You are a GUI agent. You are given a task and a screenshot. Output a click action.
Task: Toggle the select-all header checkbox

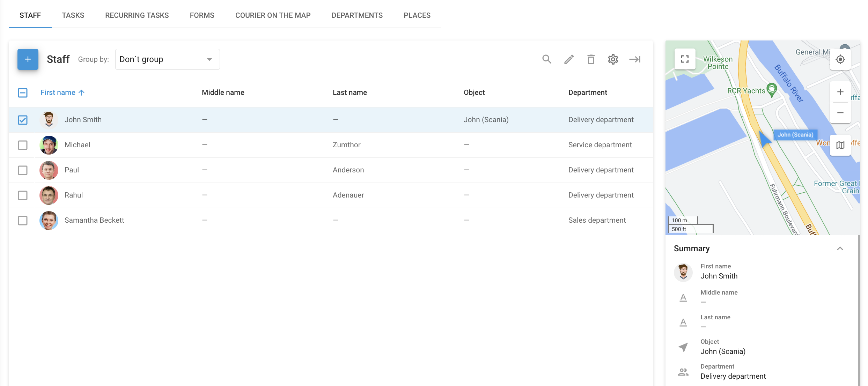(23, 93)
